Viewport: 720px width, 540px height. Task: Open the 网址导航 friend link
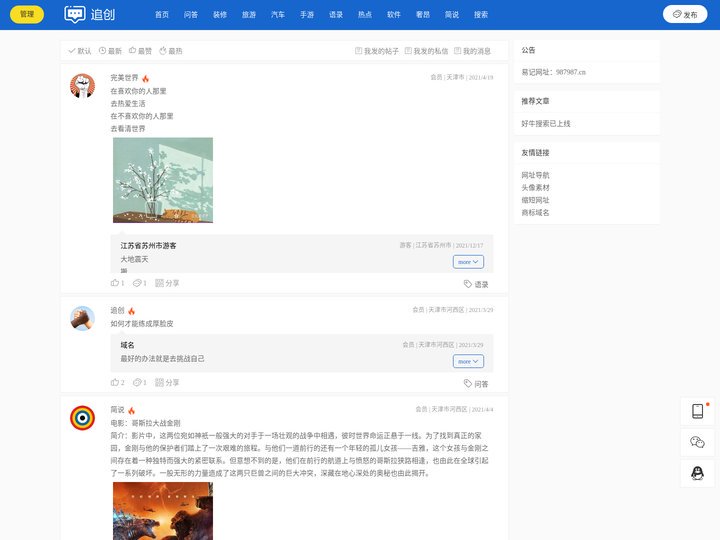[x=535, y=175]
